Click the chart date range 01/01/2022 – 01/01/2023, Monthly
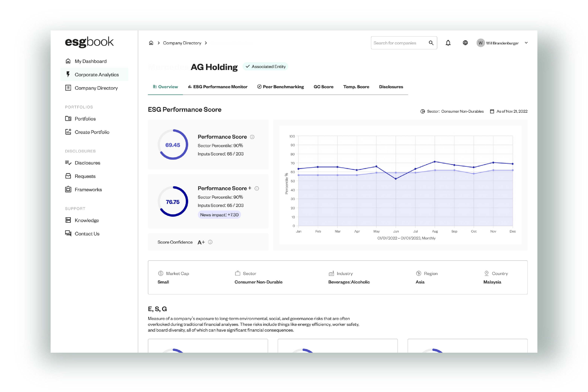 tap(406, 238)
